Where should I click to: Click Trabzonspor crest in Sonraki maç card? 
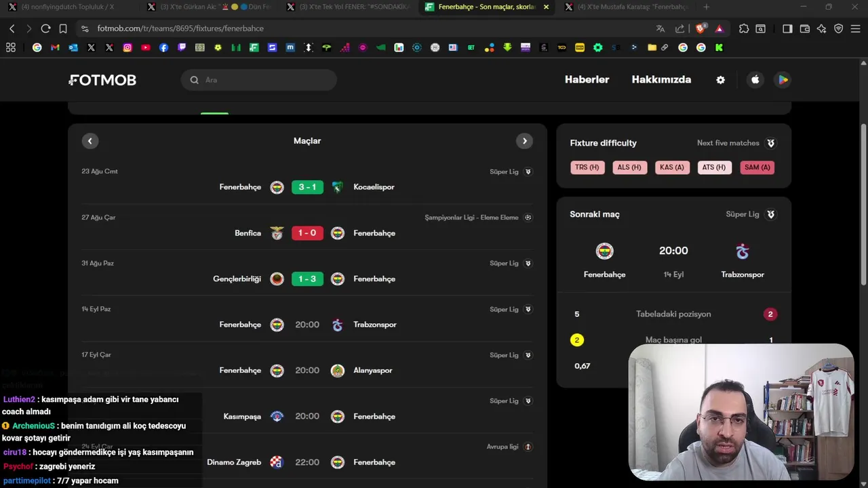(x=743, y=251)
